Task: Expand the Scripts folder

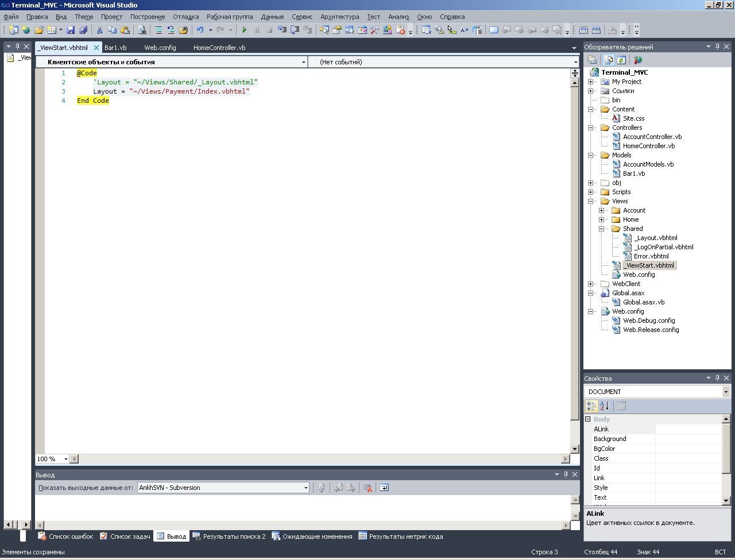Action: [590, 192]
